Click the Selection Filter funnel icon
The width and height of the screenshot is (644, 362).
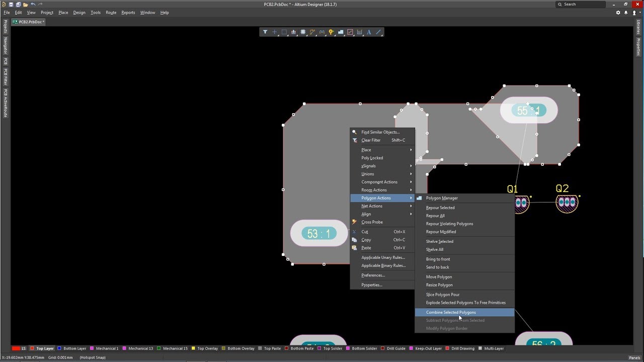click(x=265, y=32)
